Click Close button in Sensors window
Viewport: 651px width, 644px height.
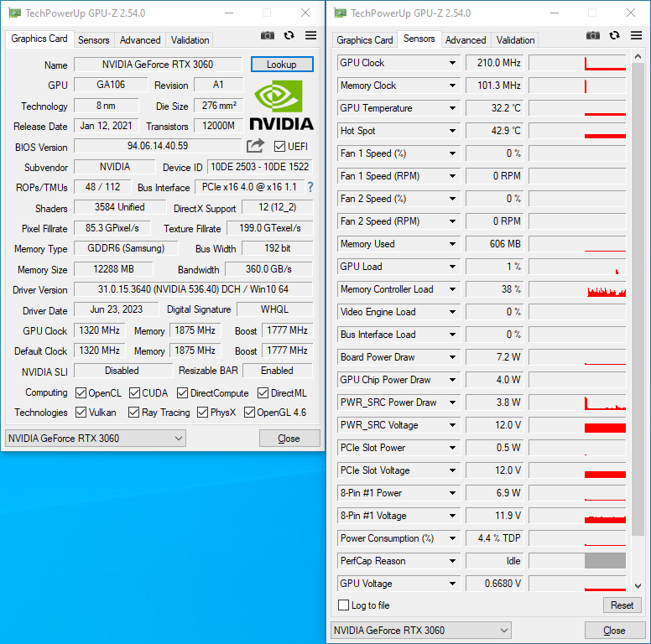614,631
